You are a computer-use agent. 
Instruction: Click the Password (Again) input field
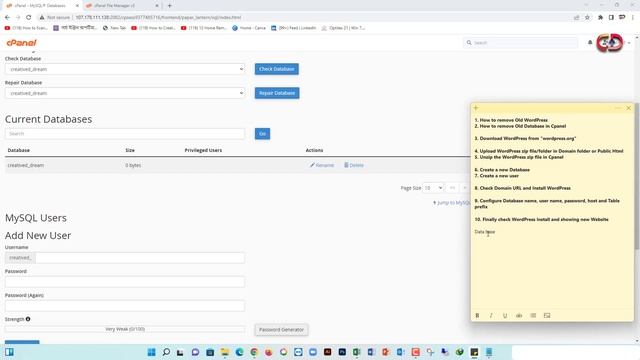pos(125,306)
